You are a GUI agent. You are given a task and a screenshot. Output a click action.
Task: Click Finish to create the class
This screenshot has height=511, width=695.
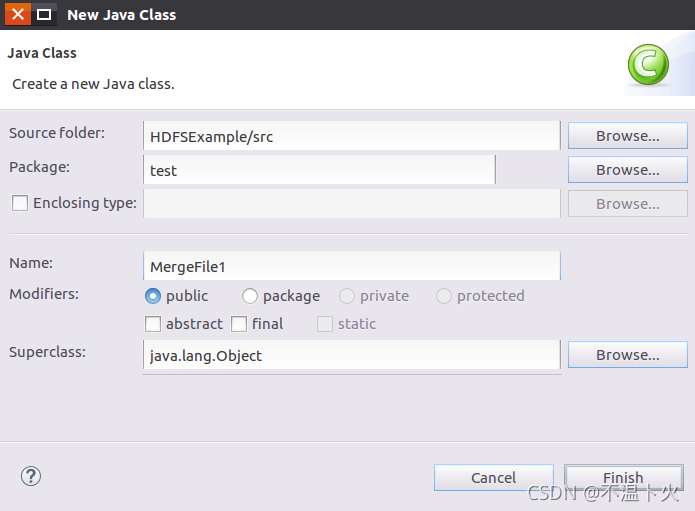click(624, 477)
